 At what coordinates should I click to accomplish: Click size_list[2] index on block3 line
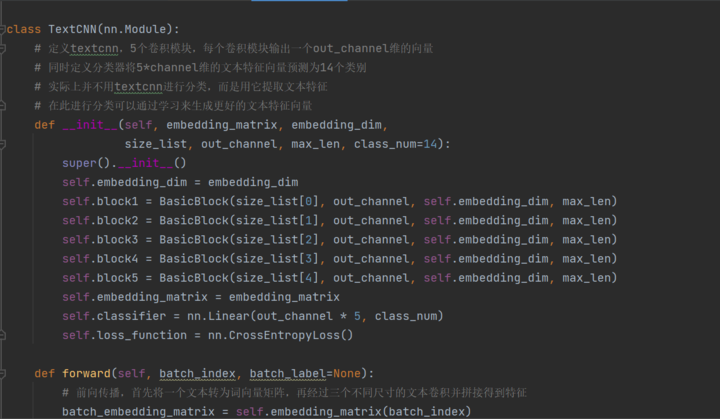point(277,240)
